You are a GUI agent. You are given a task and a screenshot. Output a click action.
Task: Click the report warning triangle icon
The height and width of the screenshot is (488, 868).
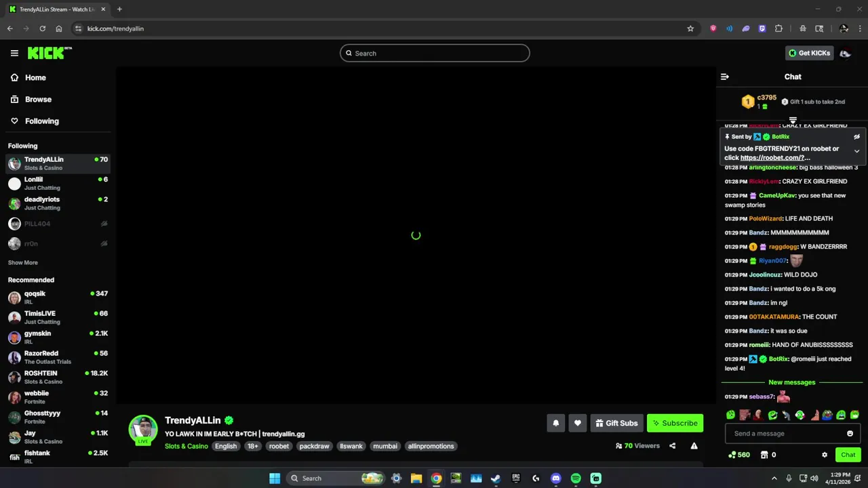click(694, 446)
